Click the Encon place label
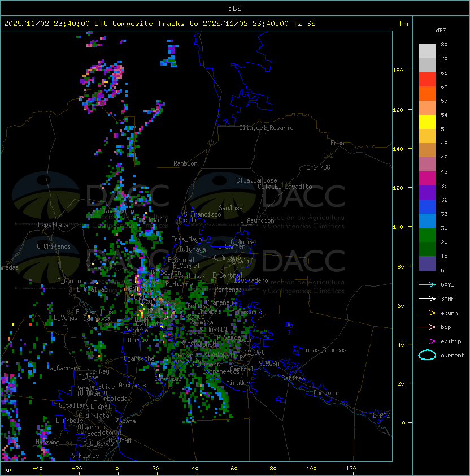Viewport: 470px width, 476px height. [x=339, y=143]
